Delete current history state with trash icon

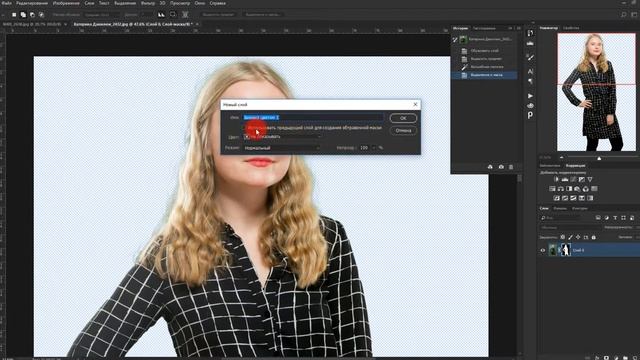(x=511, y=167)
